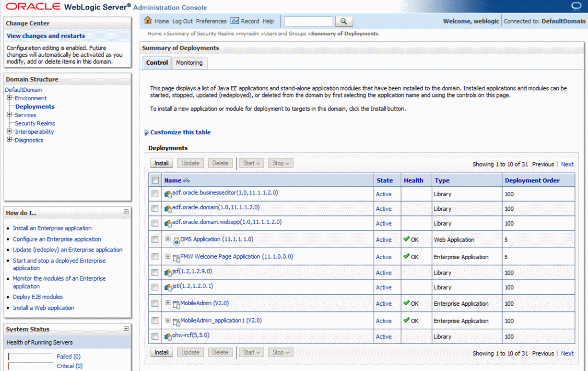Click the Critical (0) status link
Image resolution: width=588 pixels, height=371 pixels.
(x=70, y=366)
